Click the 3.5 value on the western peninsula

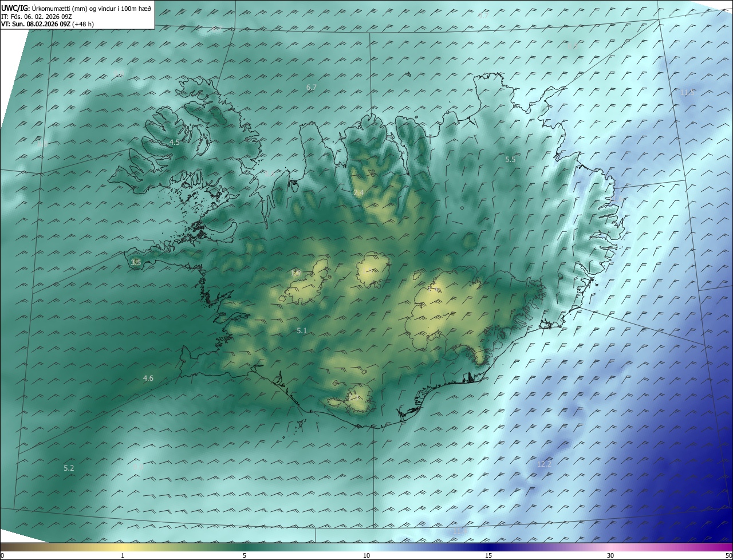pyautogui.click(x=136, y=263)
